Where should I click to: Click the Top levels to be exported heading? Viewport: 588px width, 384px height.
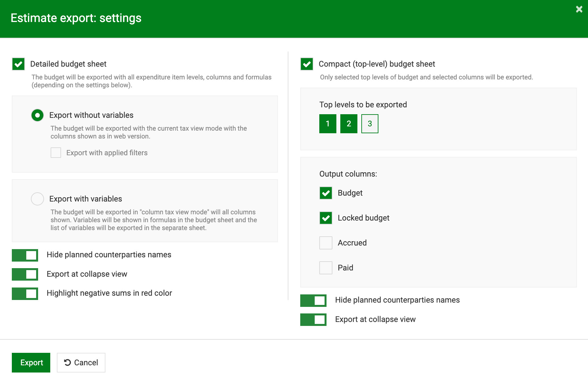coord(363,105)
